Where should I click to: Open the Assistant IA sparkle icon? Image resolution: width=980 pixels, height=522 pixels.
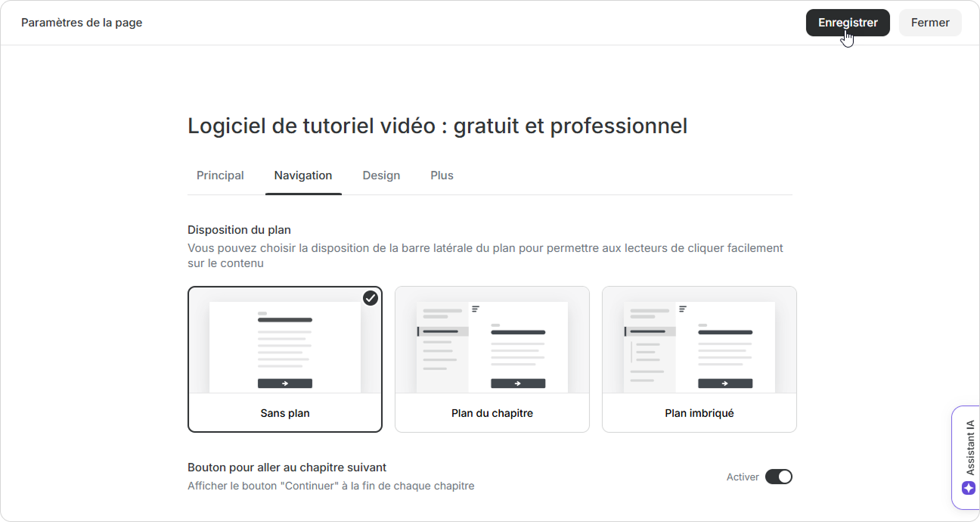click(x=969, y=488)
